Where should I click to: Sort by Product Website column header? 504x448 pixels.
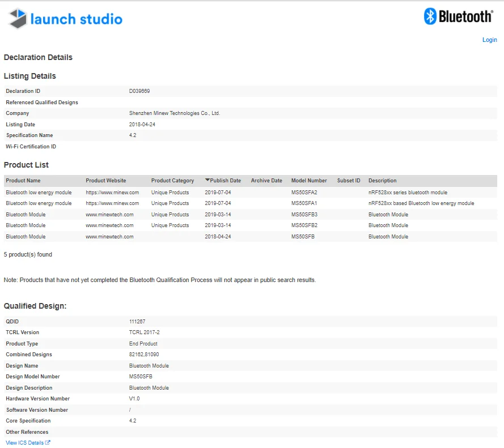(106, 181)
